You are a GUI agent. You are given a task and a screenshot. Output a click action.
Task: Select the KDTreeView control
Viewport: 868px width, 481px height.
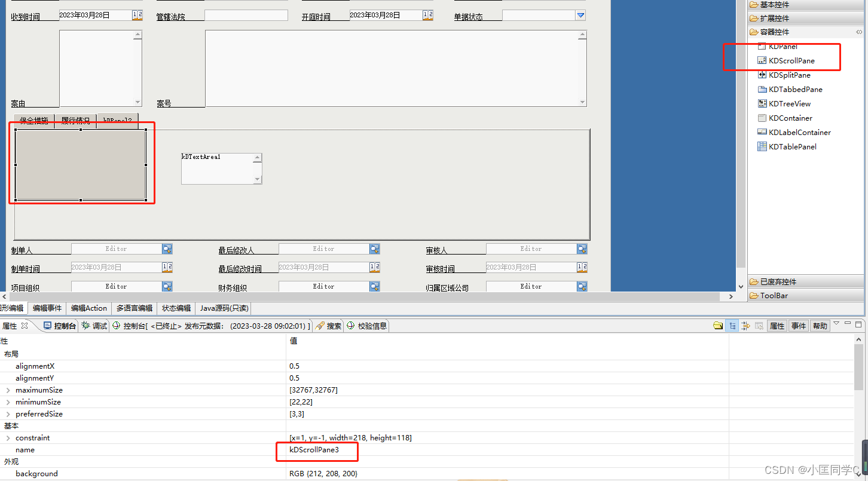pyautogui.click(x=784, y=103)
